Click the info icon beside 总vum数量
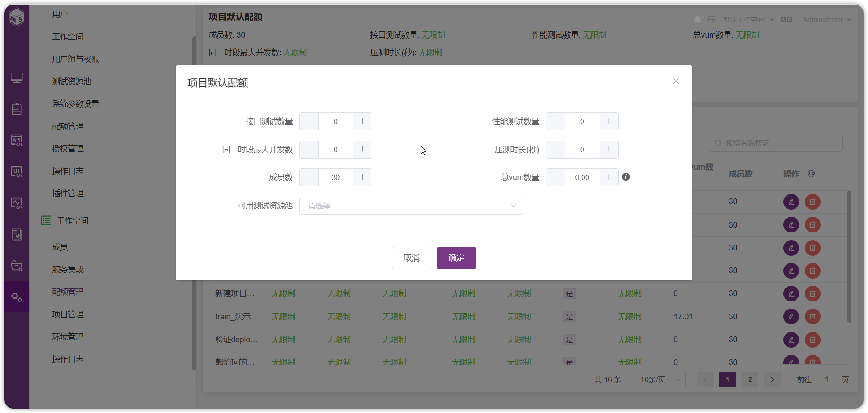This screenshot has height=413, width=868. [626, 177]
